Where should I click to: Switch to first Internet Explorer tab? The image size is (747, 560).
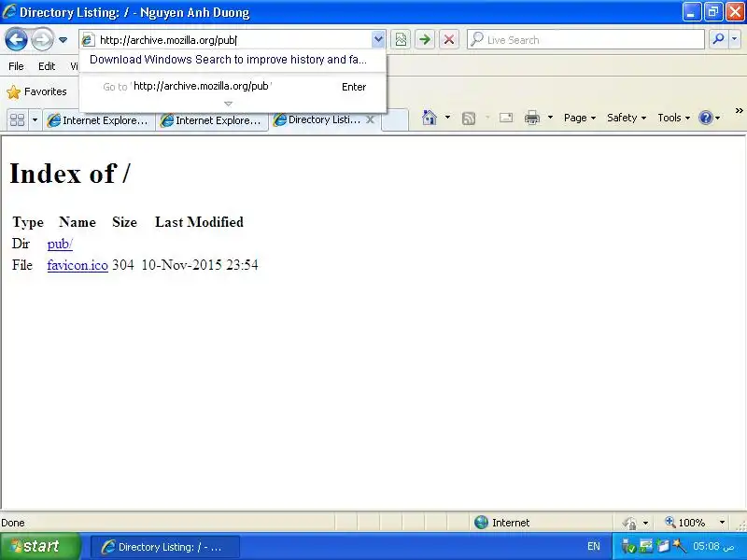(x=100, y=120)
